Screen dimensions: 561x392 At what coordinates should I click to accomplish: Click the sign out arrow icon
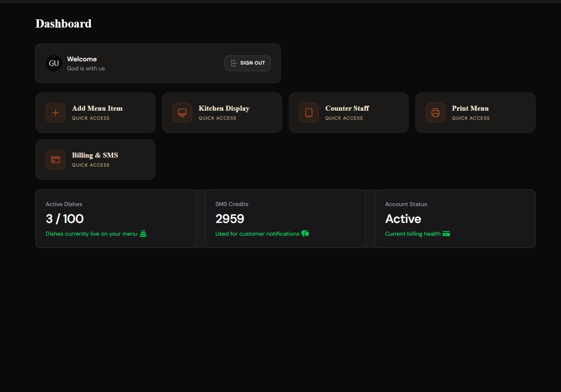pyautogui.click(x=234, y=63)
